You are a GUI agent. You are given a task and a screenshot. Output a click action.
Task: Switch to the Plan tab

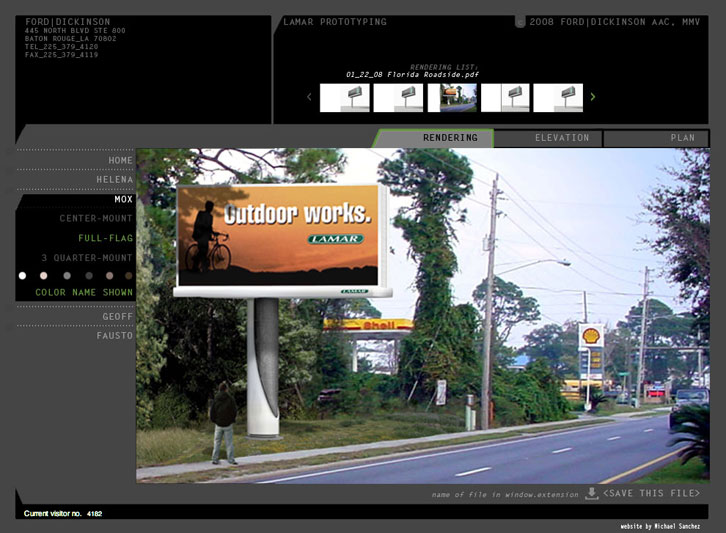click(656, 138)
